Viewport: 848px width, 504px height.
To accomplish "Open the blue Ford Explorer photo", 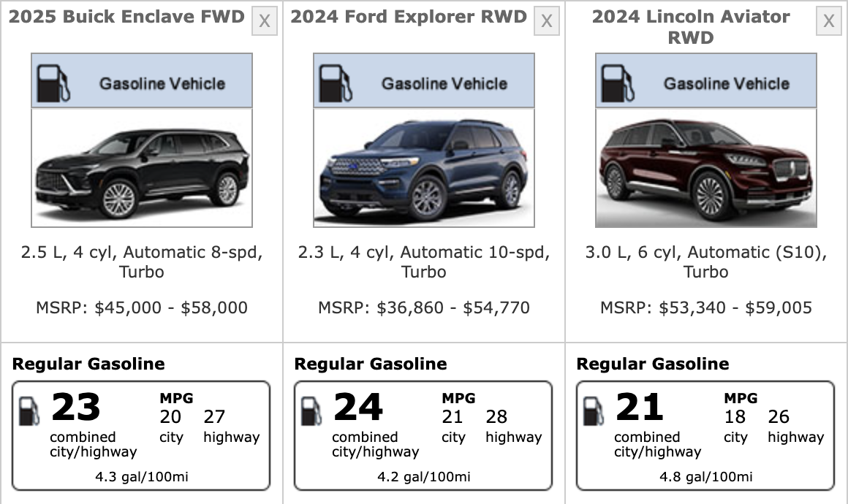I will point(424,169).
